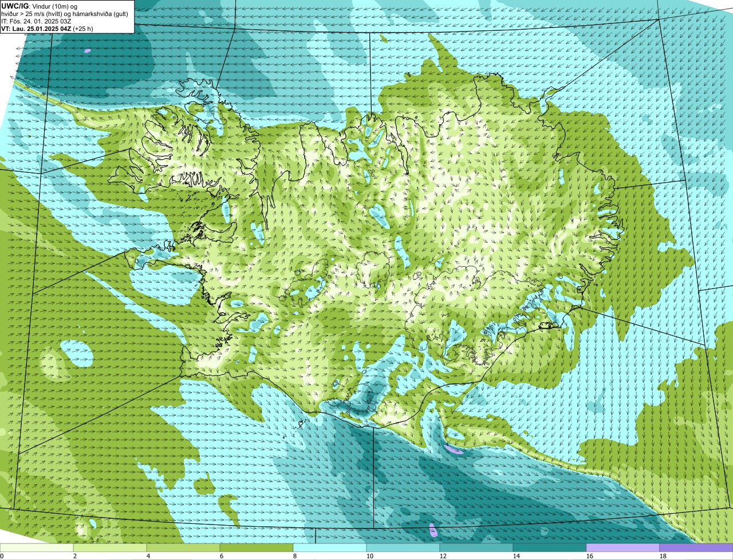Click the legend scale label '10'

[x=370, y=556]
